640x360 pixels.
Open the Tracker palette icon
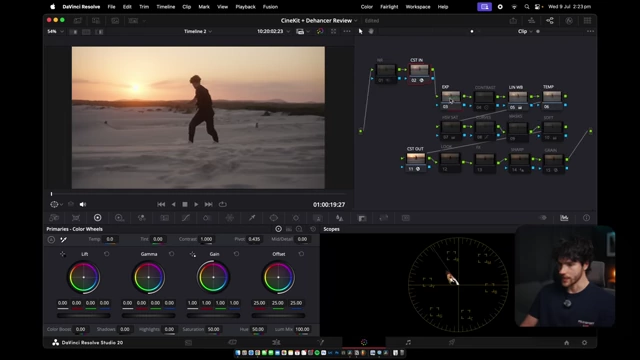296,218
